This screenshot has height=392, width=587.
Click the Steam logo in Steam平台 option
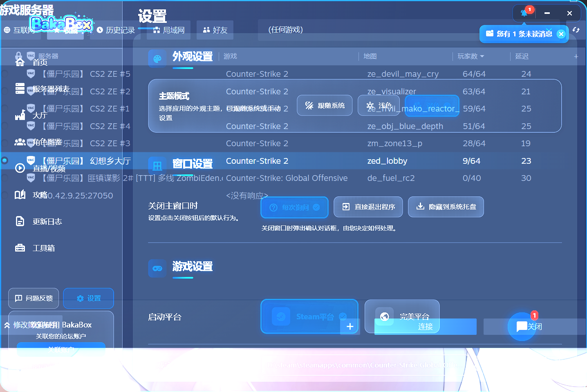(281, 316)
